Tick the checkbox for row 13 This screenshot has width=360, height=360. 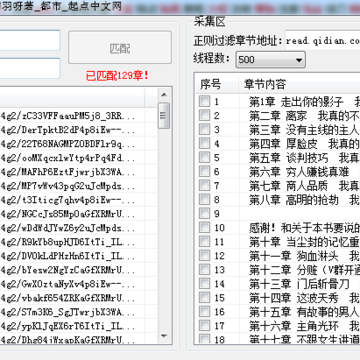(x=204, y=270)
